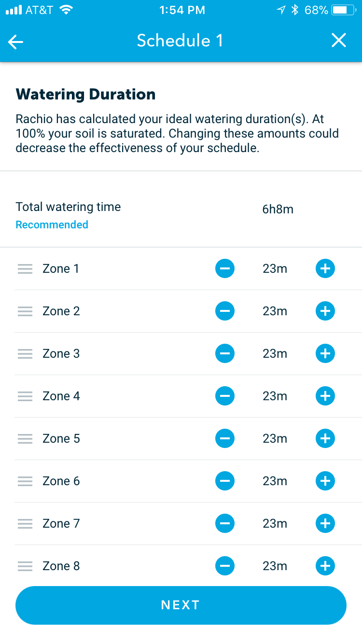Tap the 23m duration for Zone 6
Screen dimensions: 362x644
click(275, 481)
